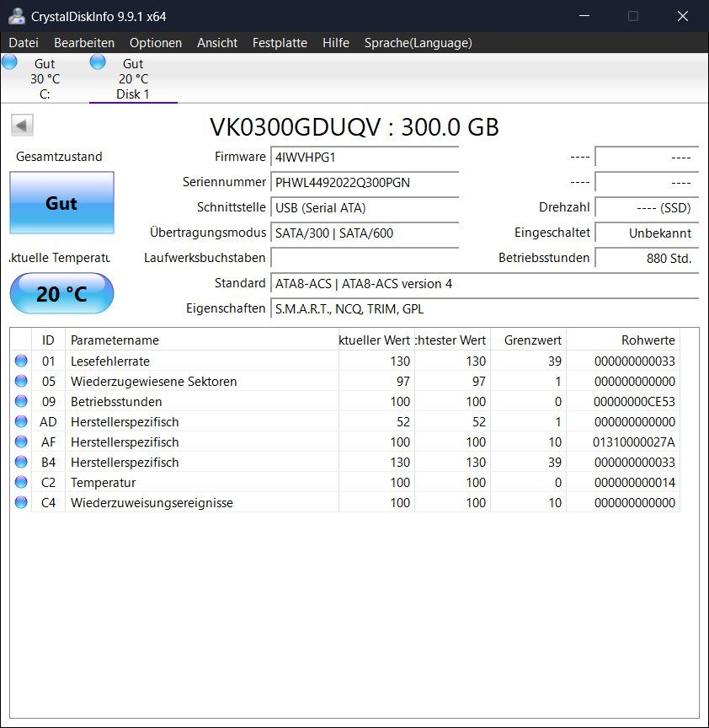Click status orb in B4 Herstellerspezifisch row

click(21, 462)
